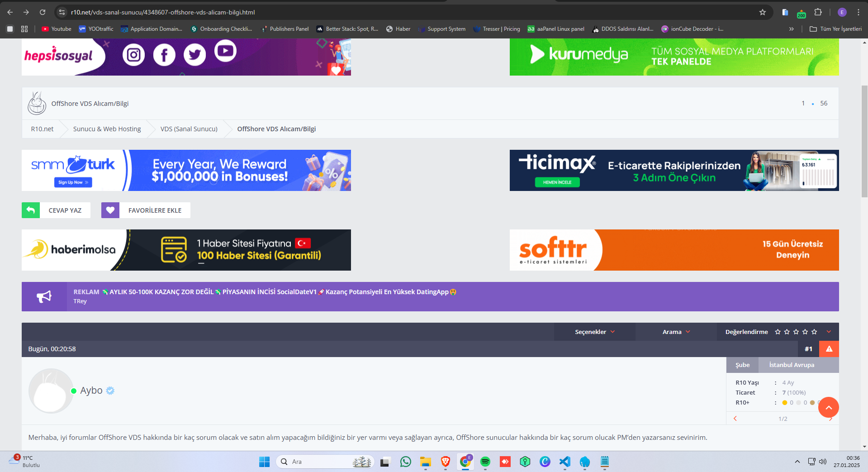Expand the Arama dropdown

tap(676, 332)
